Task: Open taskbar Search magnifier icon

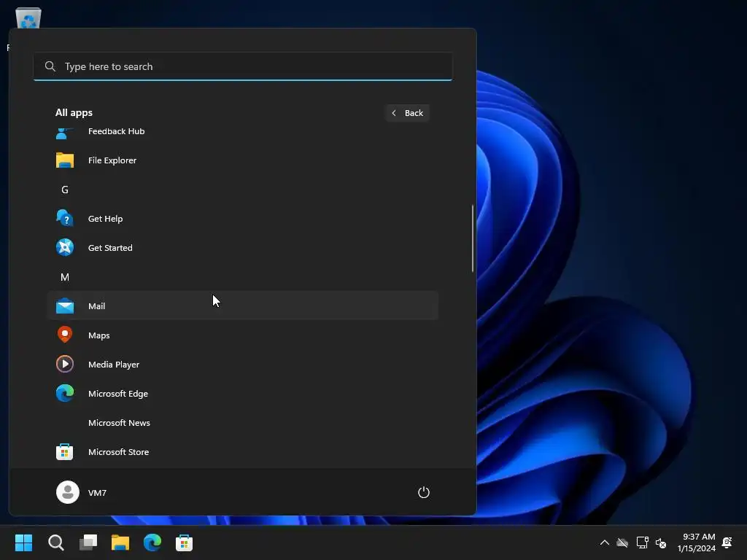Action: coord(55,542)
